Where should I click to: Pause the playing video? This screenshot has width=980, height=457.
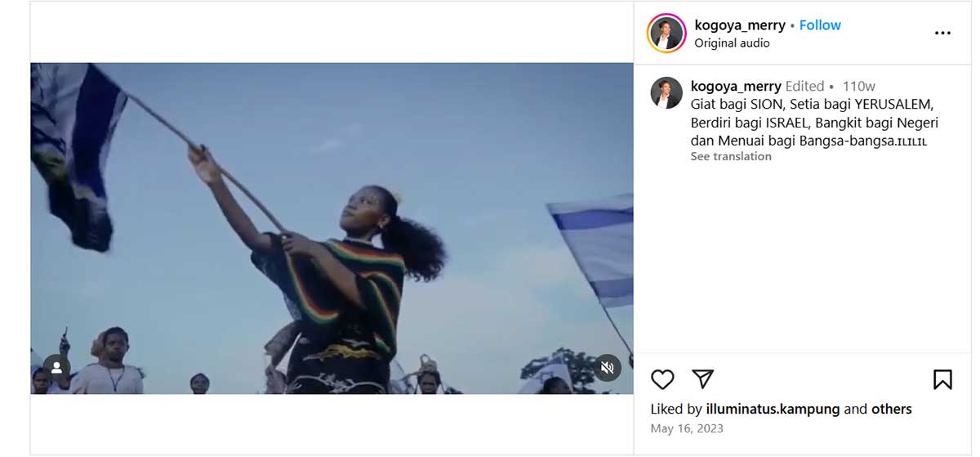[x=332, y=229]
